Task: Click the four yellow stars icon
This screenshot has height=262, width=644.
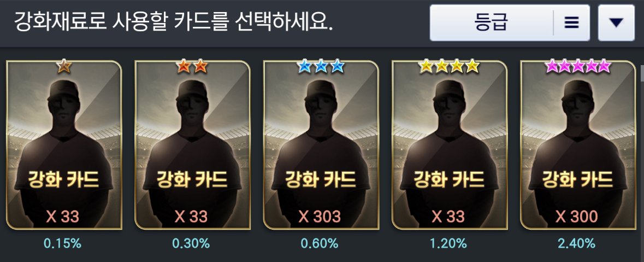Action: tap(450, 66)
